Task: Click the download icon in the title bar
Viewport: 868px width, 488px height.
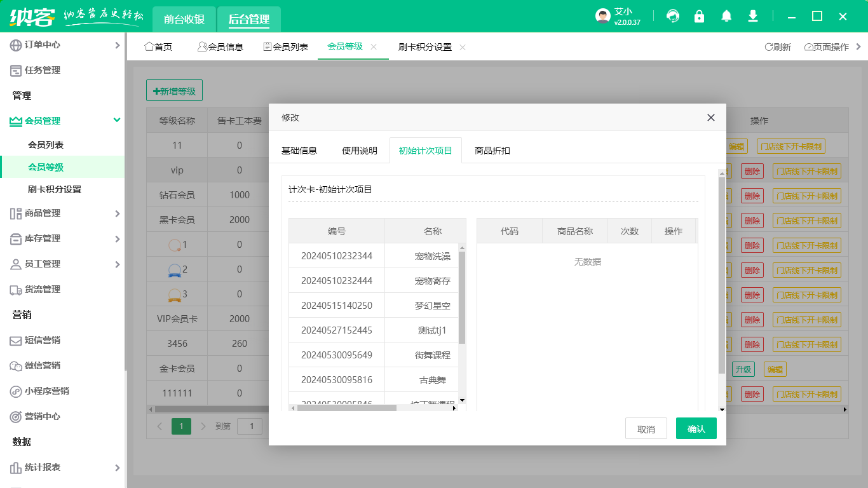Action: tap(752, 16)
